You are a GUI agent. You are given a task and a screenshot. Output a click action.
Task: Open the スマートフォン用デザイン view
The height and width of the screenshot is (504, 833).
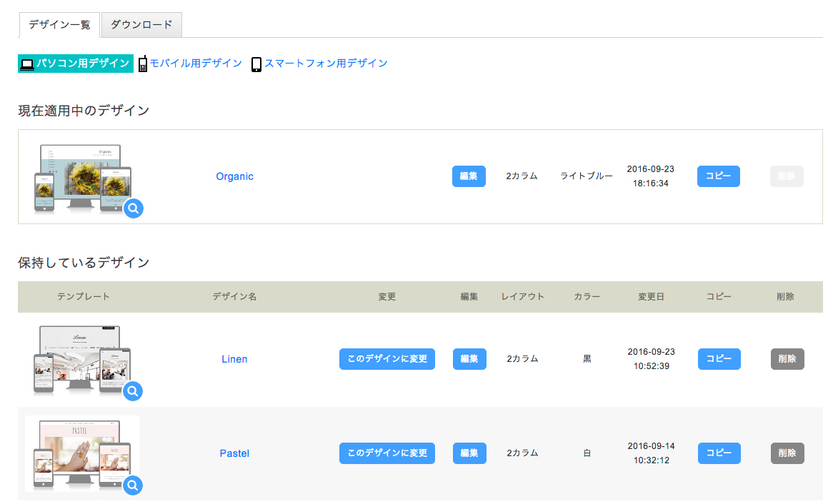326,63
